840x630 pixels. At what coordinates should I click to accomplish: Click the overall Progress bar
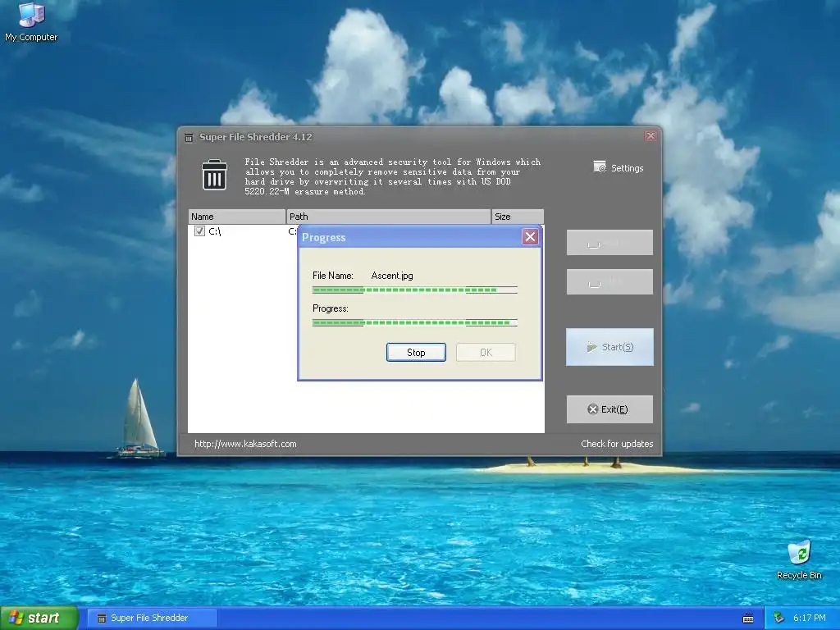(414, 322)
